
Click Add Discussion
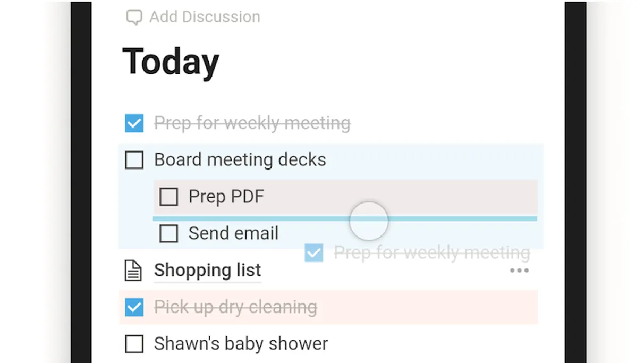(x=205, y=16)
